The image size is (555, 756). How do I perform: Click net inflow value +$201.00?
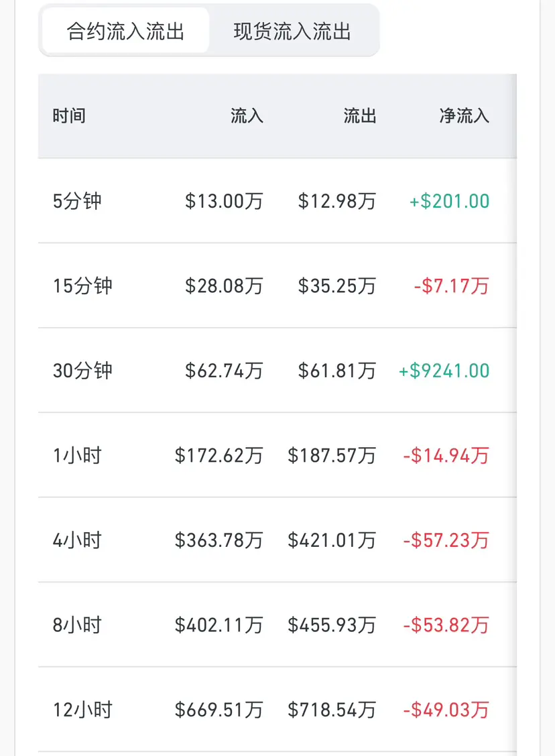pyautogui.click(x=449, y=201)
